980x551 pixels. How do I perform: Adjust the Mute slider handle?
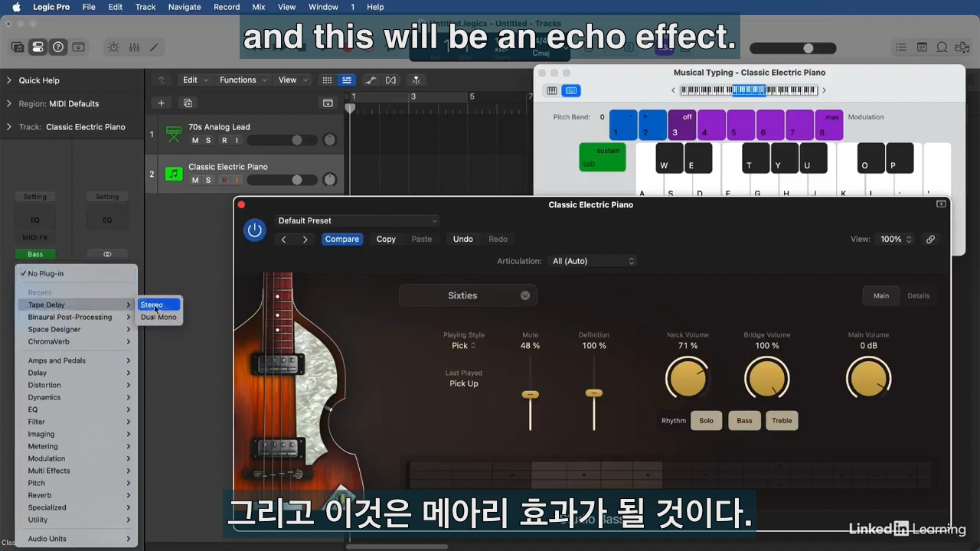point(530,395)
